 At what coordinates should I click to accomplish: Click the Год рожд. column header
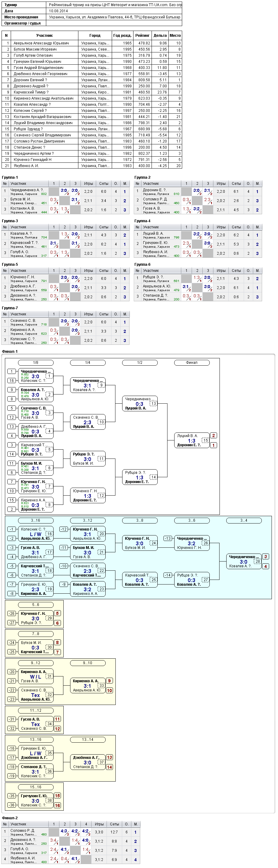[122, 35]
